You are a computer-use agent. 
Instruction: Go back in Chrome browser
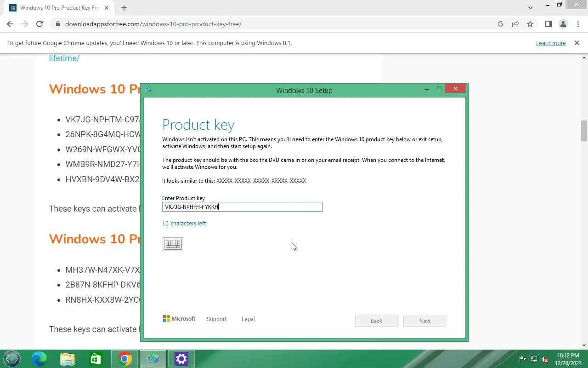(10, 24)
